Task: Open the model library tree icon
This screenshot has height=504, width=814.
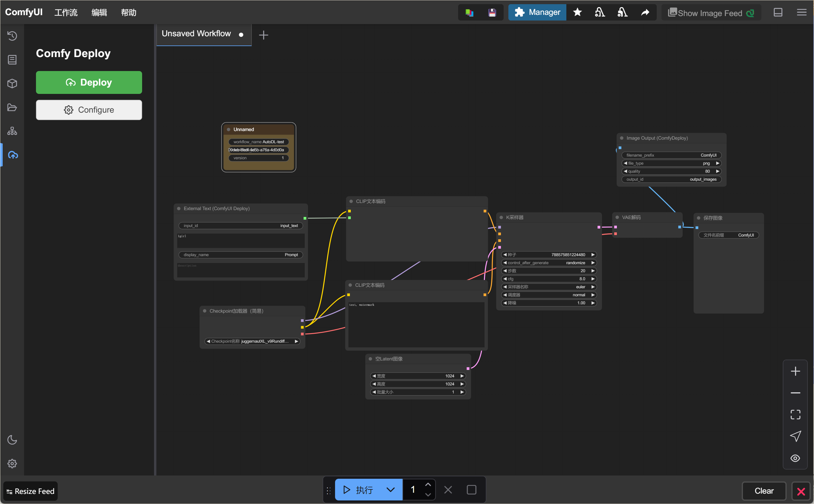Action: 12,131
